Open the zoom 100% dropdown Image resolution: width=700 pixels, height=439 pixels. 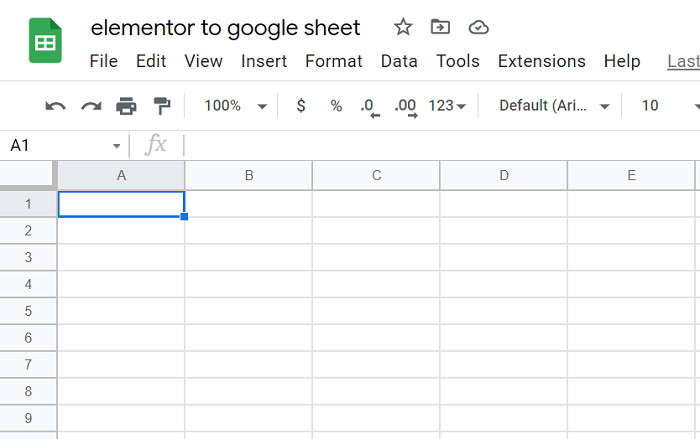tap(235, 106)
